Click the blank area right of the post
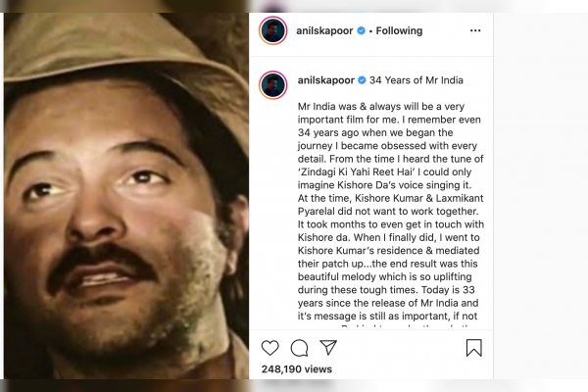The width and height of the screenshot is (588, 392). click(540, 196)
